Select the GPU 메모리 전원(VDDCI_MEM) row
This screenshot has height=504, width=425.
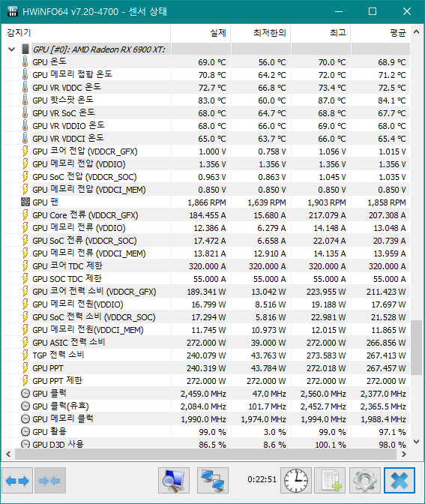(206, 330)
